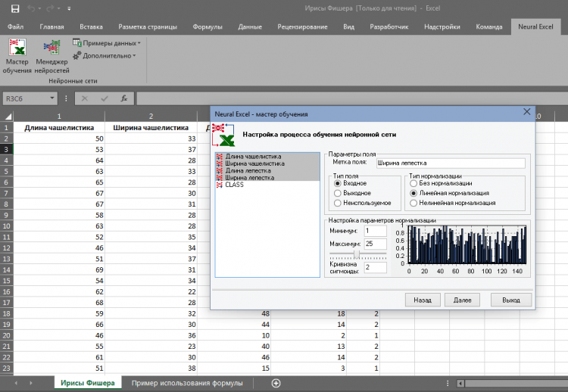The width and height of the screenshot is (568, 392).
Task: Open the Name Box dropdown arrow
Action: click(x=52, y=98)
